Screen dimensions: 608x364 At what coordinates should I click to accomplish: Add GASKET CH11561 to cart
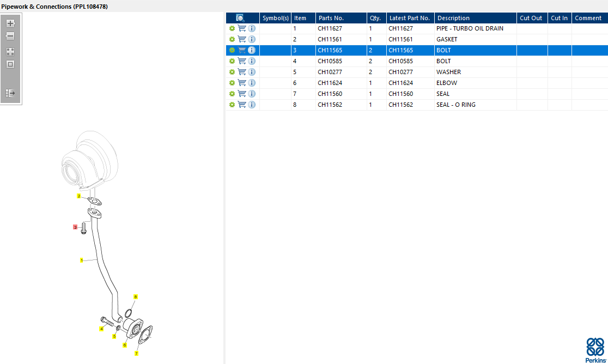242,39
